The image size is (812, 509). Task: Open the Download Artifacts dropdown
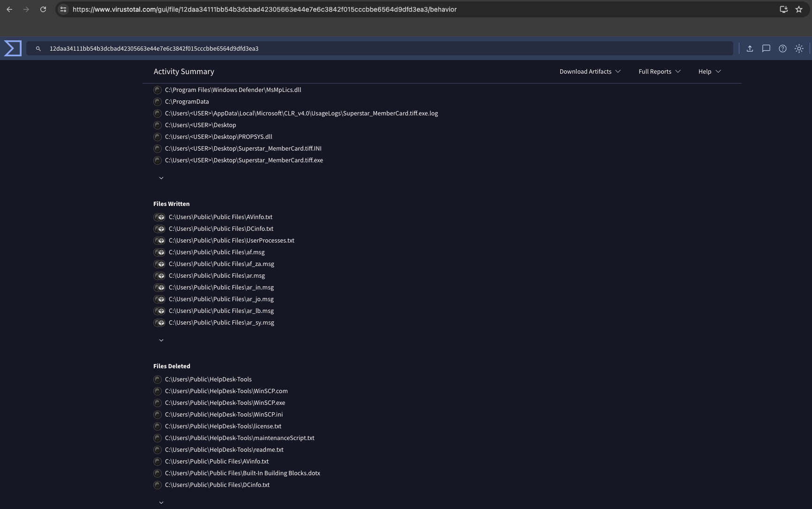[590, 72]
